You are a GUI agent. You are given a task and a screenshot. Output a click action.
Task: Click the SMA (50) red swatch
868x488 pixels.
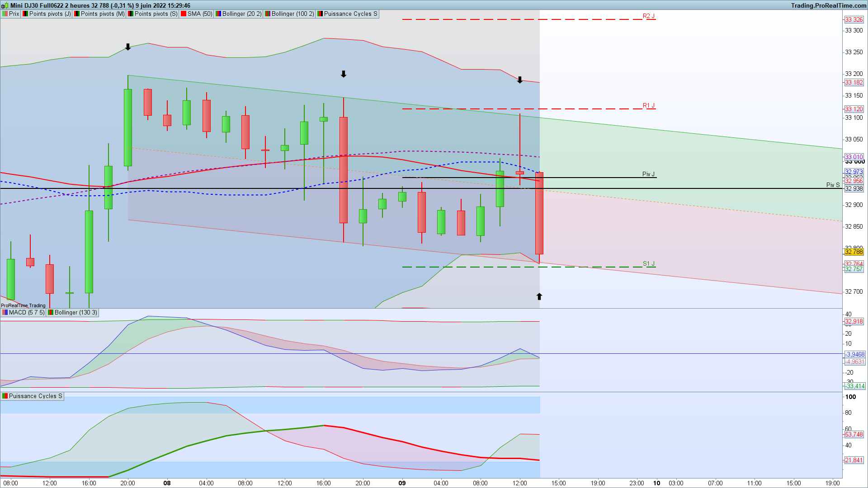(x=184, y=14)
